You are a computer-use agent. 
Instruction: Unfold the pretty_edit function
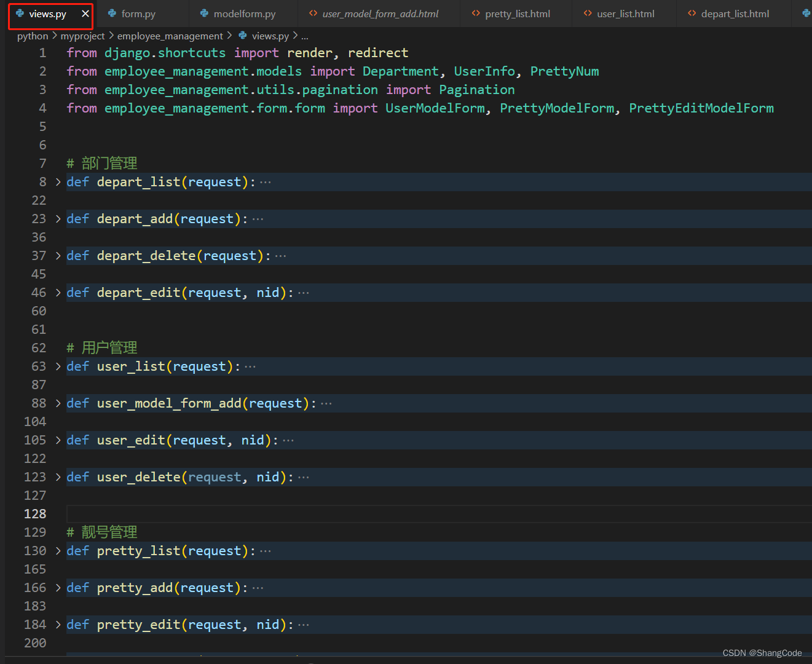[x=58, y=625]
